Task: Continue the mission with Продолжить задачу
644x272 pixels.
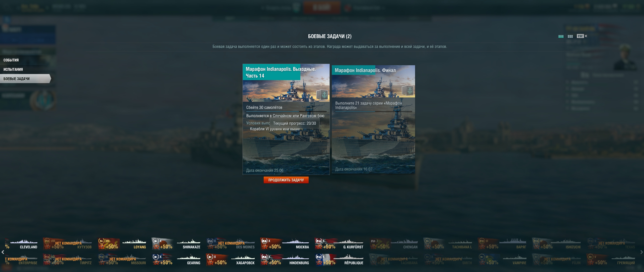Action: click(286, 180)
